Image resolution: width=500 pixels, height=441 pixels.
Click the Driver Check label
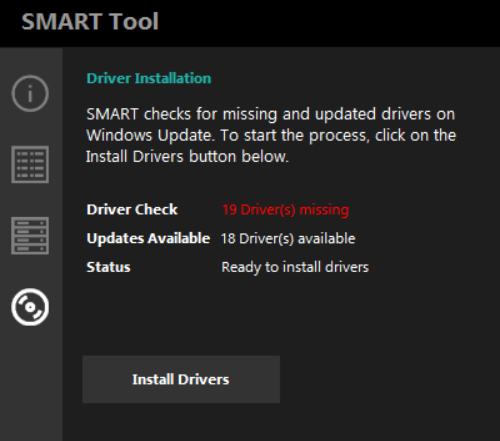132,210
